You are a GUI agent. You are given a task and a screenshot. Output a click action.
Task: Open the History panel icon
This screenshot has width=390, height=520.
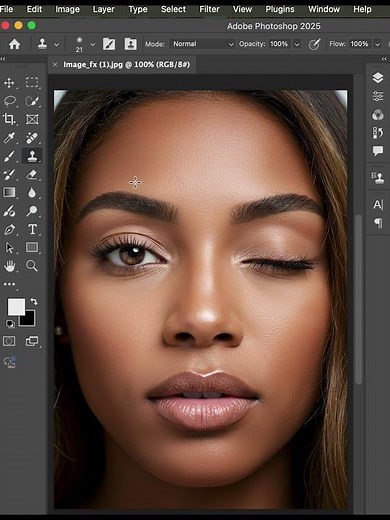(x=378, y=133)
